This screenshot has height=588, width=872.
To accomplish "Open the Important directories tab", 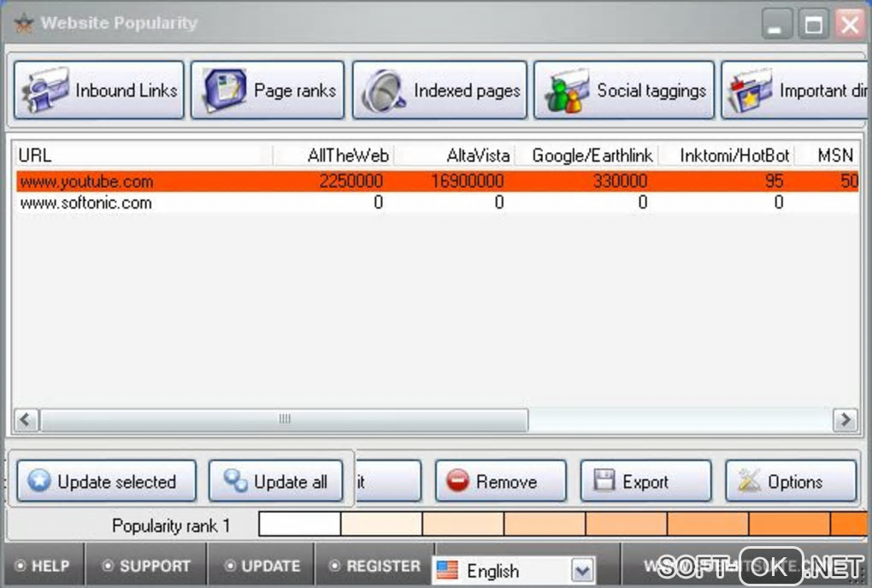I will click(795, 90).
